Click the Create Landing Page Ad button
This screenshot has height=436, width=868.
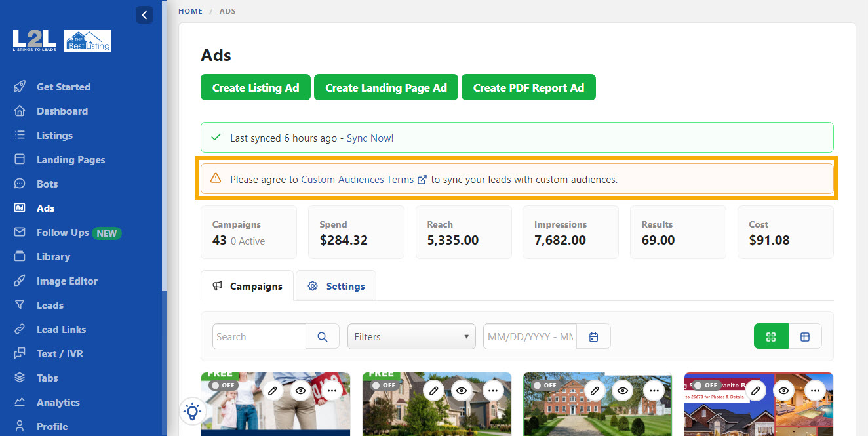(x=385, y=87)
